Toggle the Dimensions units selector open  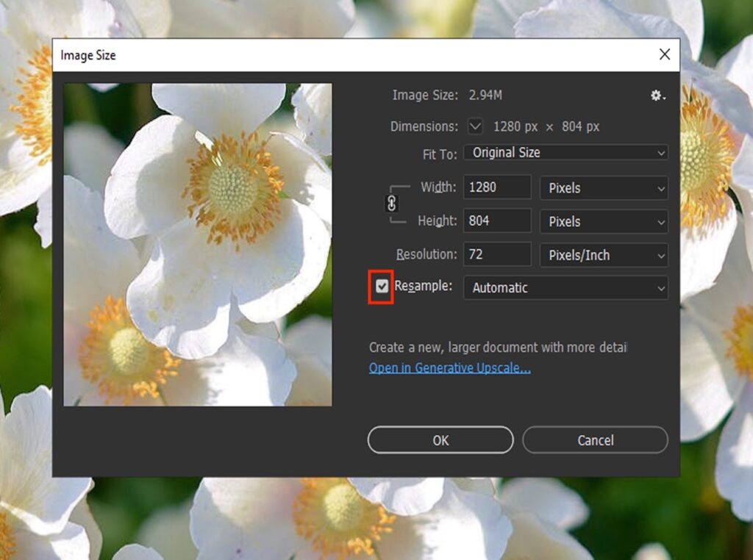coord(476,126)
